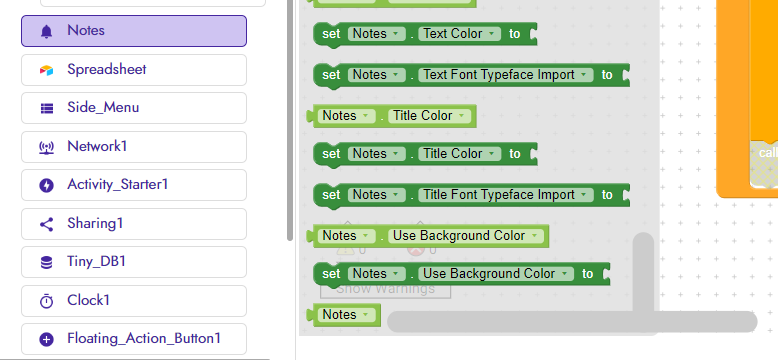Select Floating_Action_Button1 component
This screenshot has height=360, width=778.
(x=134, y=339)
